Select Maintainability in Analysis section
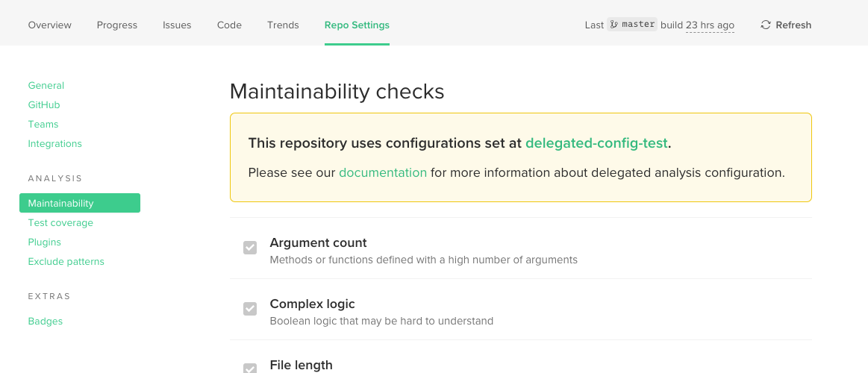Viewport: 868px width, 373px height. click(80, 203)
